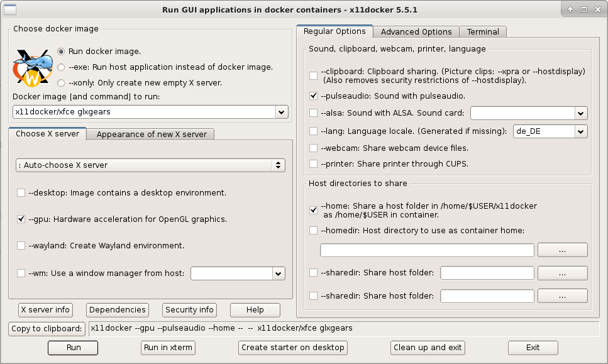
Task: Click the x11docker whale logo image
Action: [33, 67]
